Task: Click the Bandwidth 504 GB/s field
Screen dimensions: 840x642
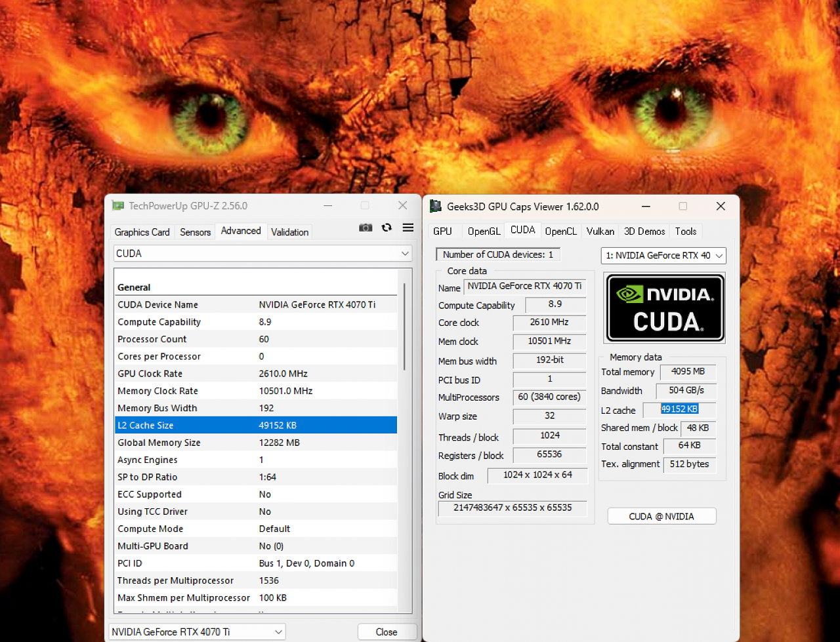Action: [686, 391]
